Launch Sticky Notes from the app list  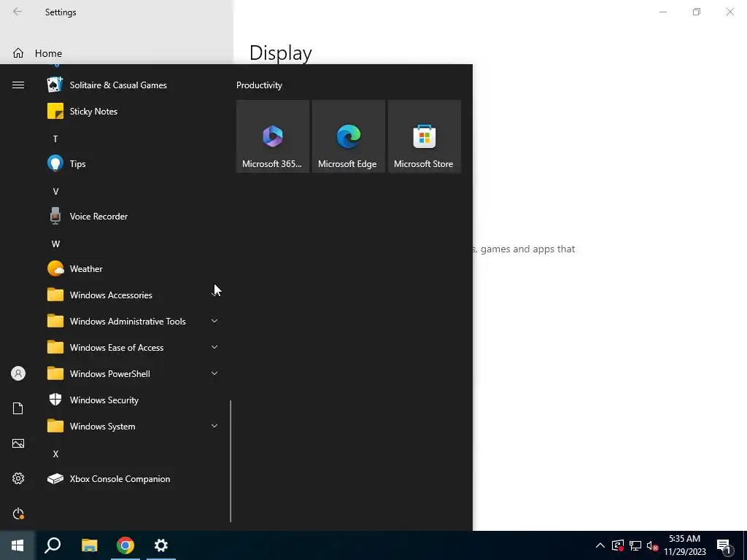(x=133, y=112)
